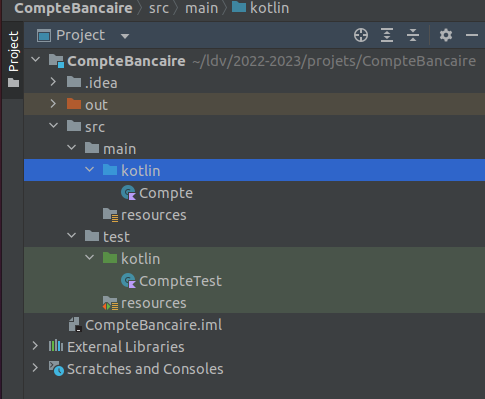Screen dimensions: 485x399
Task: Collapse the main folder chevron
Action: click(71, 148)
